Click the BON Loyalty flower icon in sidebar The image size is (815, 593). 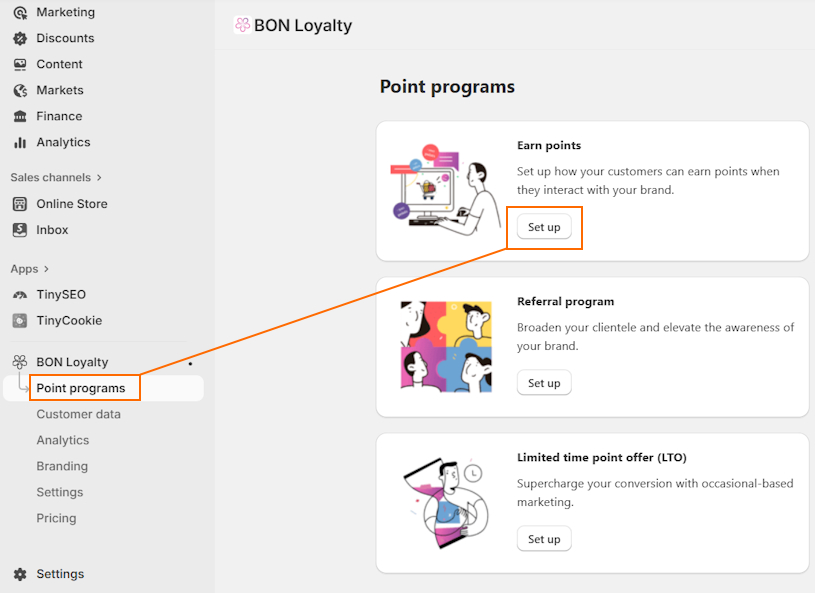(x=17, y=361)
